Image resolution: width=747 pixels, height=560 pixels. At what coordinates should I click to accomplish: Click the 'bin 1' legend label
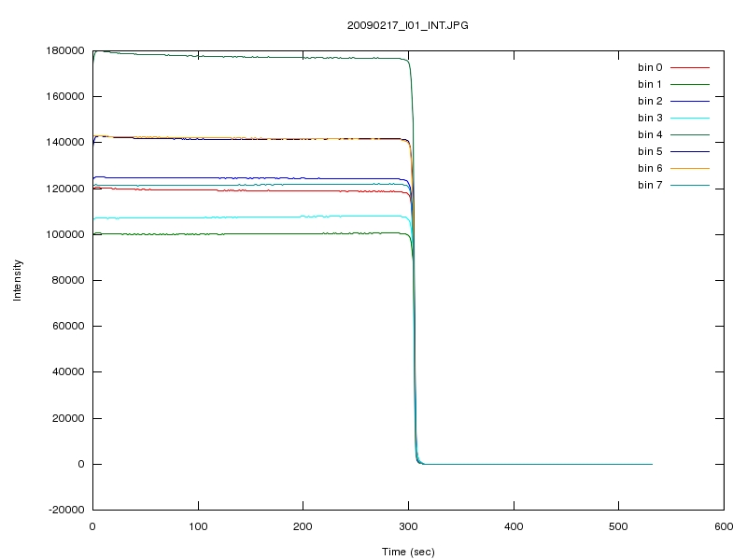pyautogui.click(x=650, y=84)
